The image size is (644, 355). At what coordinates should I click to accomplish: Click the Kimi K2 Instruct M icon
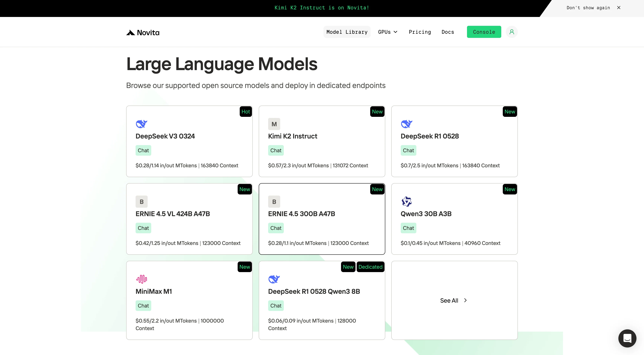[x=274, y=124]
